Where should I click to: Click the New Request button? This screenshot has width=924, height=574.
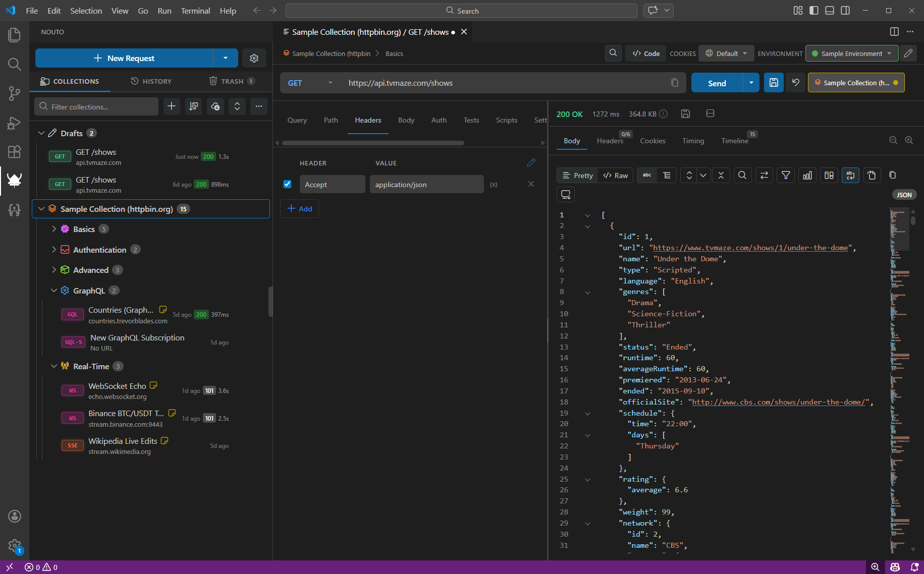124,58
